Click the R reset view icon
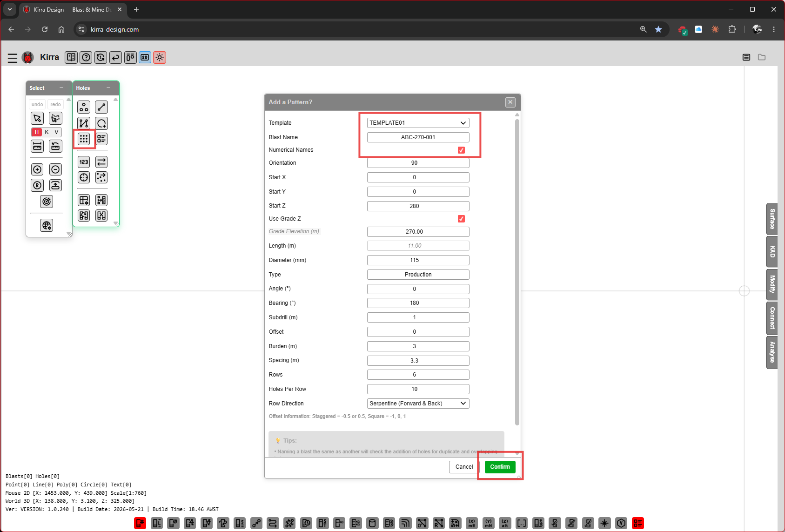785x532 pixels. pyautogui.click(x=38, y=185)
